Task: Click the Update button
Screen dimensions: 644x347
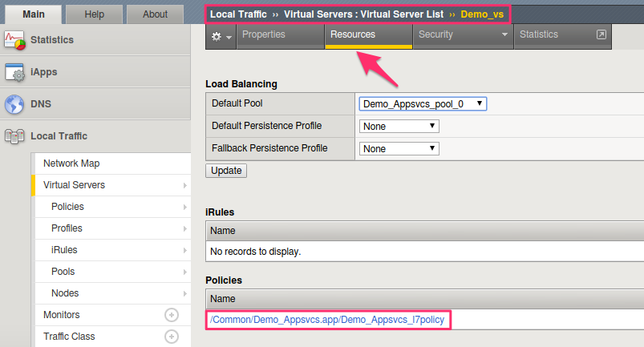Action: [x=226, y=171]
